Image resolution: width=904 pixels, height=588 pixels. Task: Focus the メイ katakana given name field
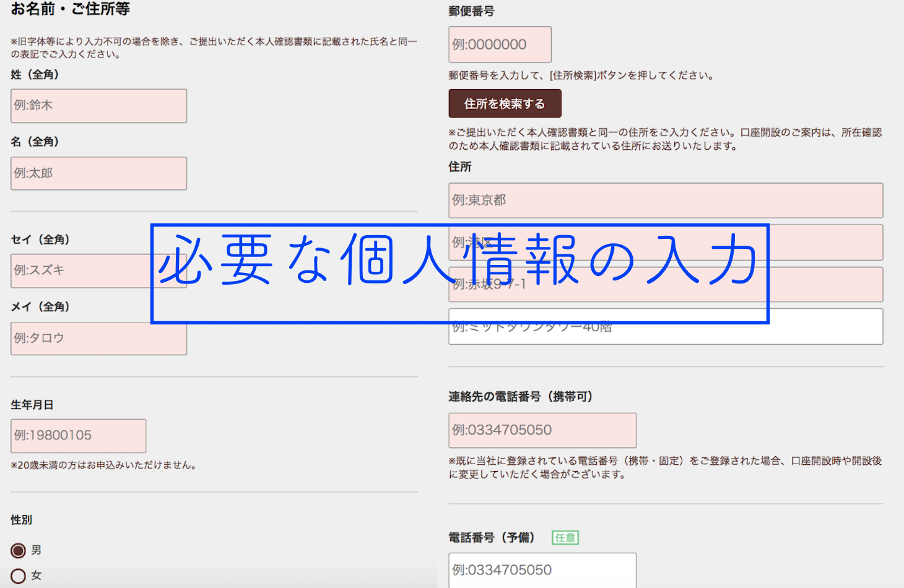[x=98, y=339]
